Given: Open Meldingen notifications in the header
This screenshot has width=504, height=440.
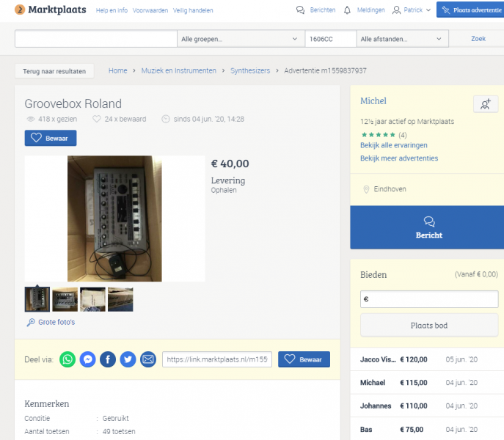Looking at the screenshot, I should [364, 10].
